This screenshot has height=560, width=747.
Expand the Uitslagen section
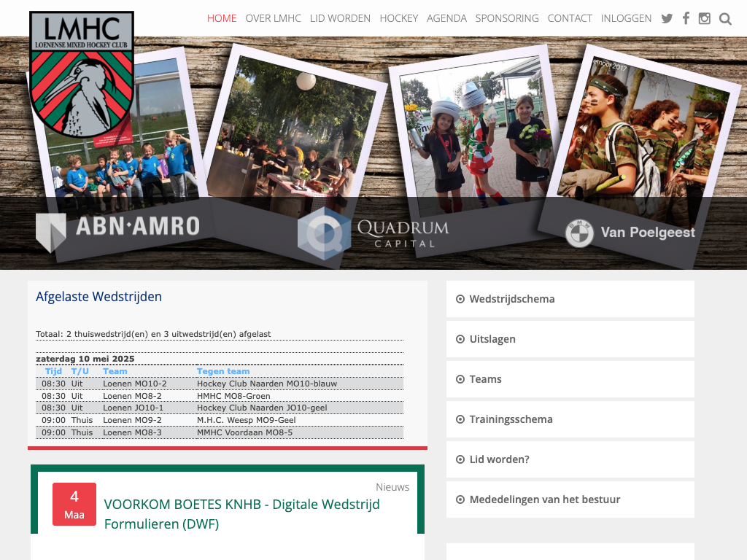[492, 339]
